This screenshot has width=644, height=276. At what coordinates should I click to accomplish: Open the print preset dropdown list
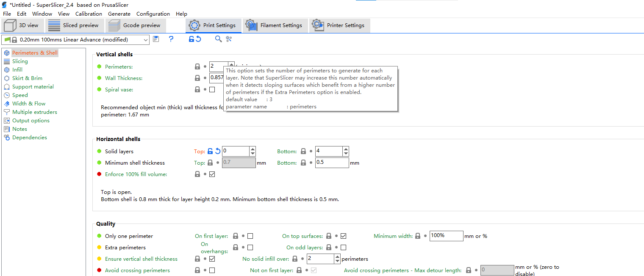pyautogui.click(x=146, y=40)
